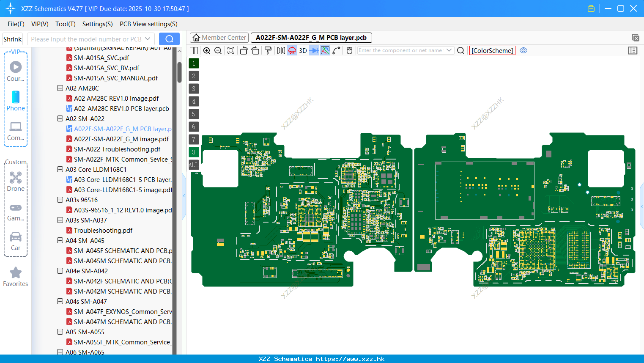Open the Settings(S) menu

(x=98, y=24)
